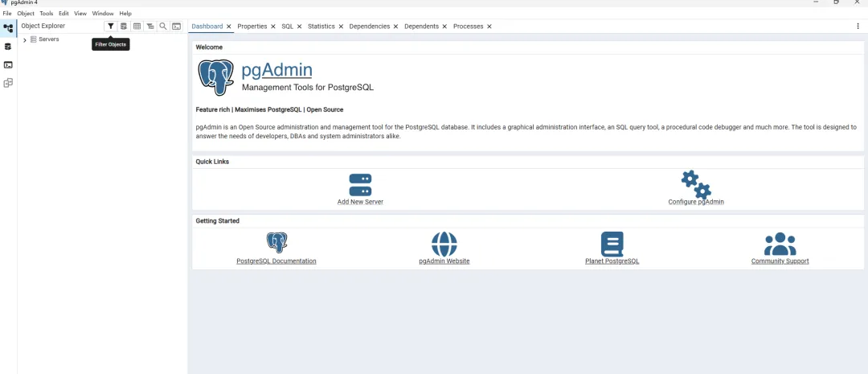
Task: Open Query Tool from Object Explorer toolbar
Action: (124, 26)
